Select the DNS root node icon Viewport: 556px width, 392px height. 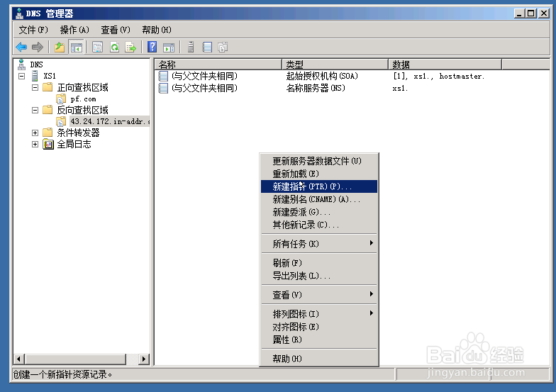[x=21, y=64]
